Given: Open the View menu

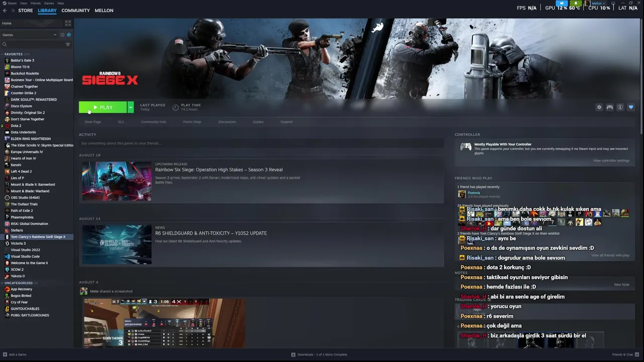Looking at the screenshot, I should pyautogui.click(x=24, y=3).
